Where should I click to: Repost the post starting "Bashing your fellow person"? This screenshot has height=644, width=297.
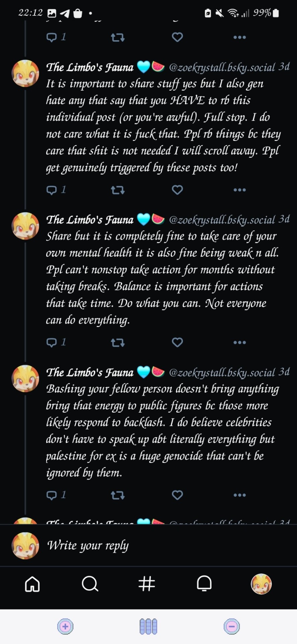pos(118,495)
